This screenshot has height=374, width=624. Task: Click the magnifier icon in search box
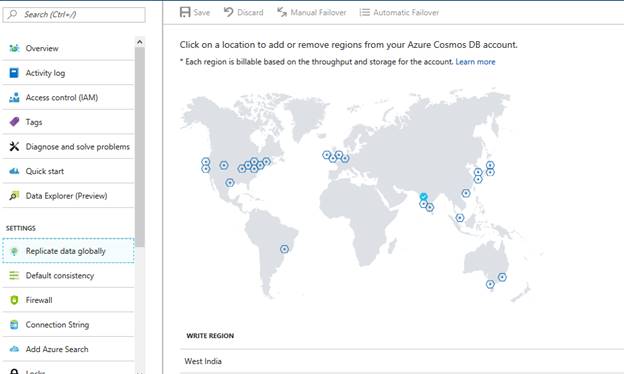tap(12, 14)
